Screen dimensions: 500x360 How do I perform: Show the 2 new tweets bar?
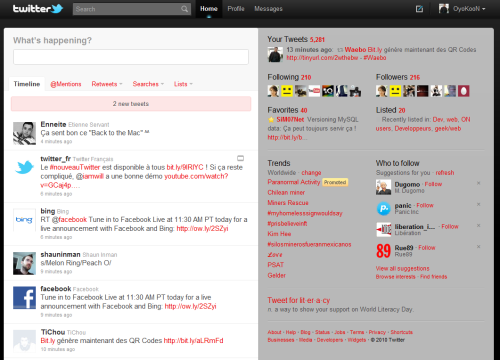pos(131,104)
